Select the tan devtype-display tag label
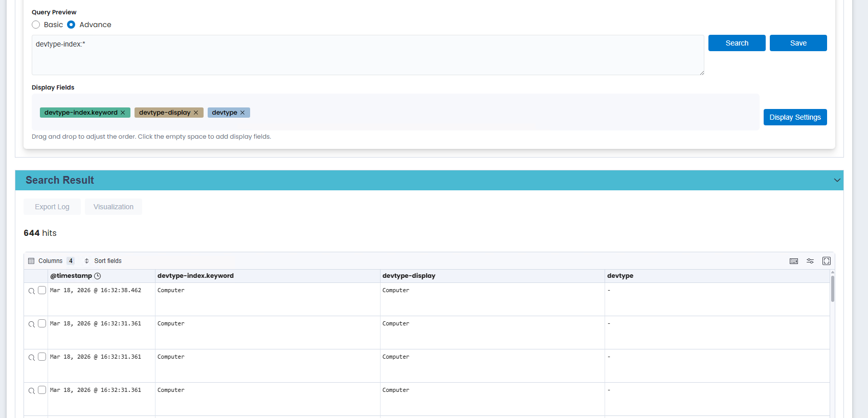This screenshot has height=418, width=868. pos(165,113)
